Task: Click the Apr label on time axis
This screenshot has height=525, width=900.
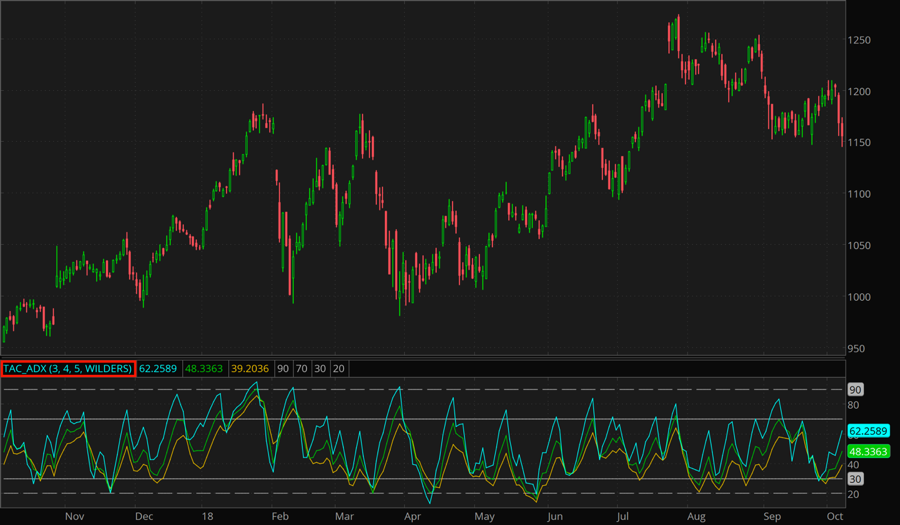Action: 412,516
